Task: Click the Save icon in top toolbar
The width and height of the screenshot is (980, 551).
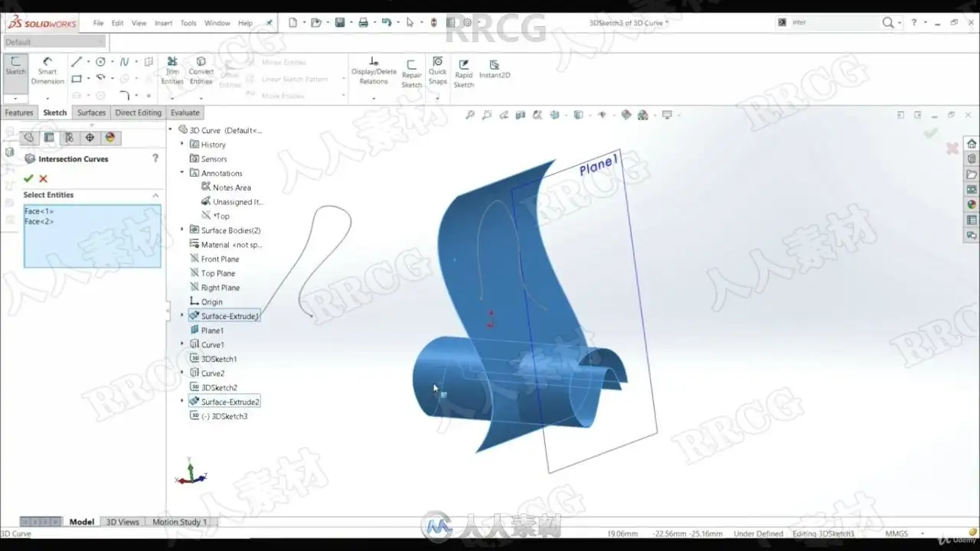Action: [340, 23]
